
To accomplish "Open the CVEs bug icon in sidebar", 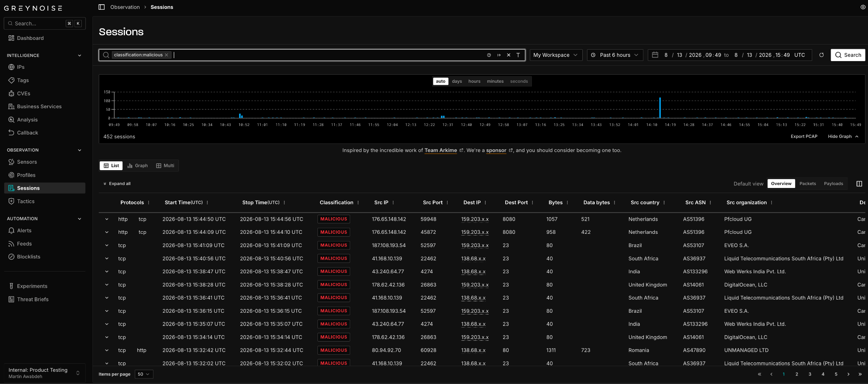I will [x=11, y=93].
